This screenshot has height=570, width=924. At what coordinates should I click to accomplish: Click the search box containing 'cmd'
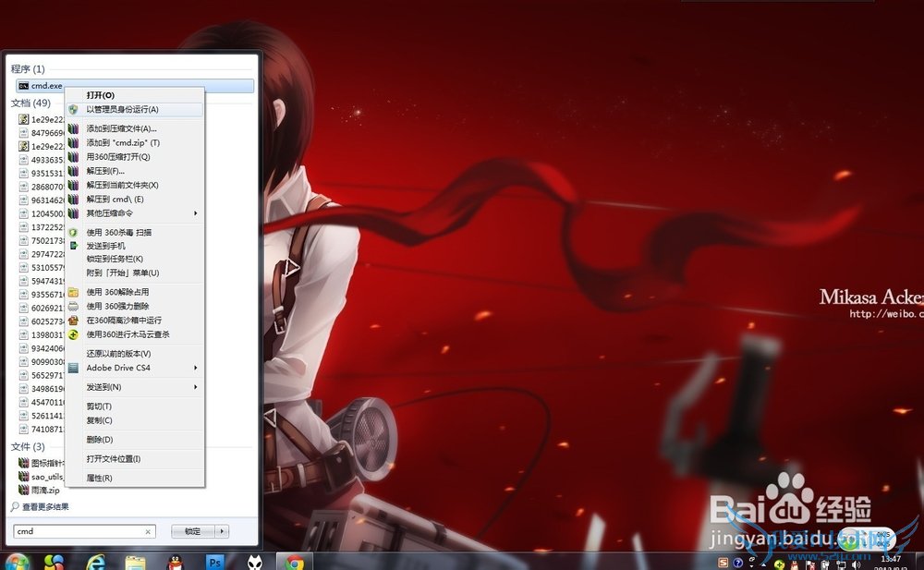click(79, 531)
